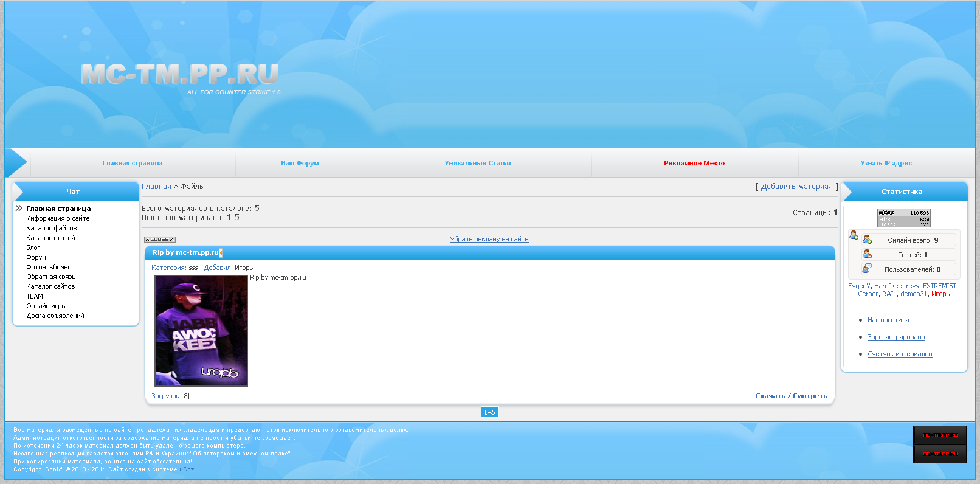Open 'Доска объявлений' in the sidebar menu

coord(55,316)
